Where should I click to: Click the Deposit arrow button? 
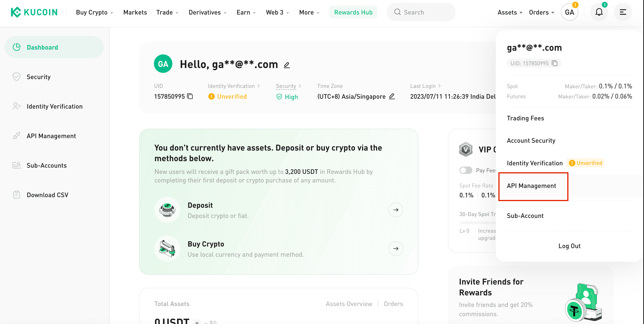(x=395, y=210)
